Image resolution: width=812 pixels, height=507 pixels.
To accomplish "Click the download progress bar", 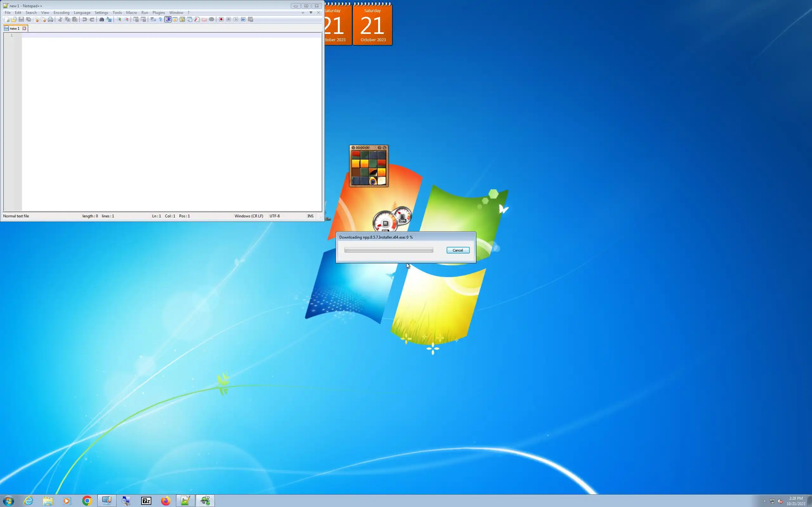I will tap(389, 250).
